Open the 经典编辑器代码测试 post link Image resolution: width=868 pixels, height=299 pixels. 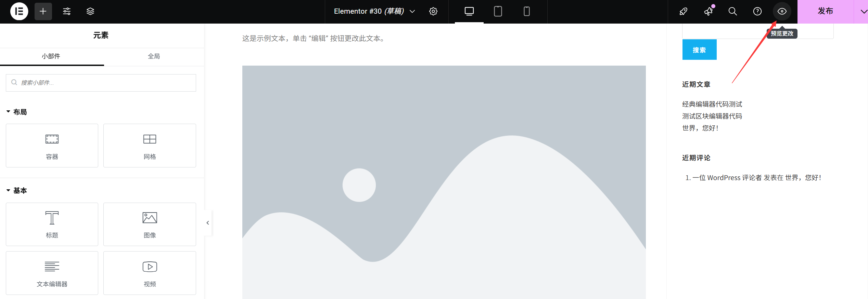(712, 104)
